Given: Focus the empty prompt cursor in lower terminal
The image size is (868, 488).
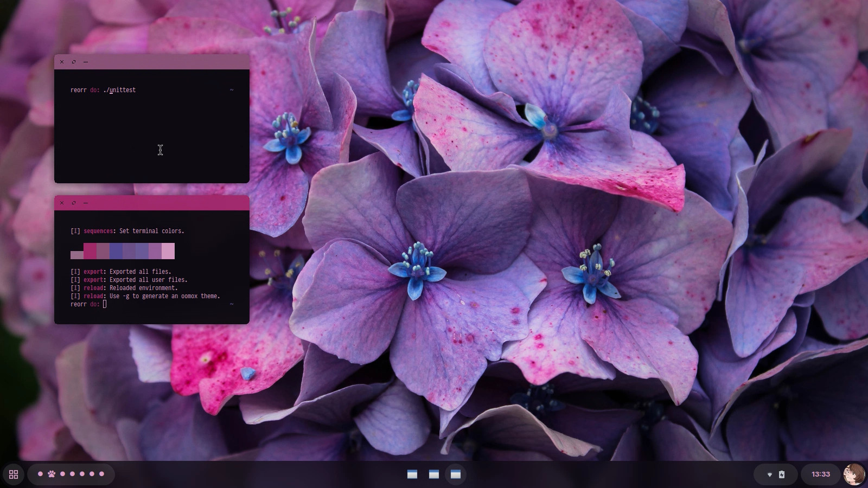Looking at the screenshot, I should point(105,304).
